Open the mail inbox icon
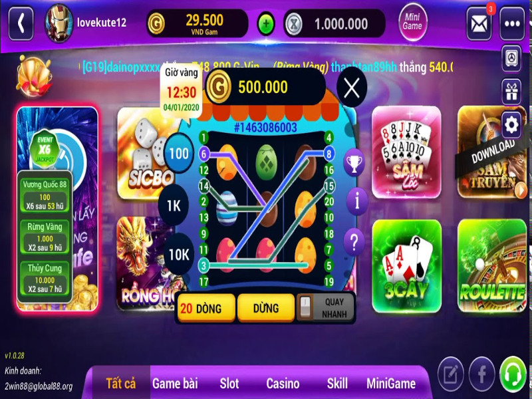This screenshot has height=399, width=532. pyautogui.click(x=479, y=24)
